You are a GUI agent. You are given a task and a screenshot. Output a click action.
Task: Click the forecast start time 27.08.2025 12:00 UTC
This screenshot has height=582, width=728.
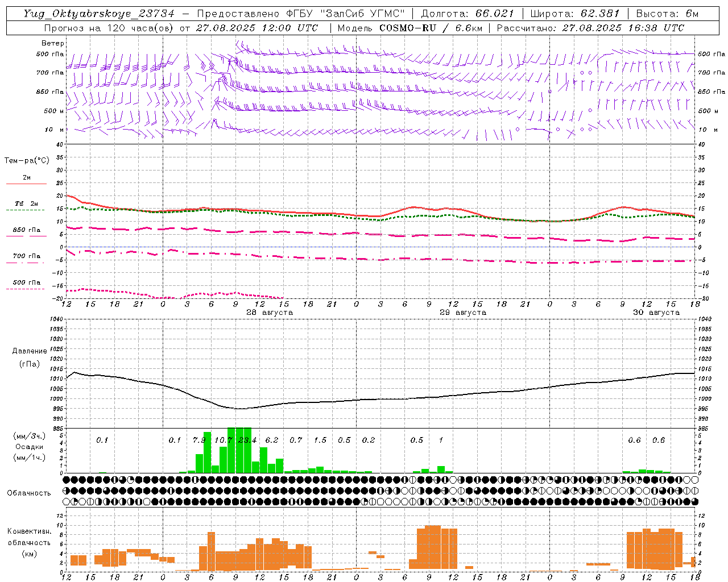(257, 28)
